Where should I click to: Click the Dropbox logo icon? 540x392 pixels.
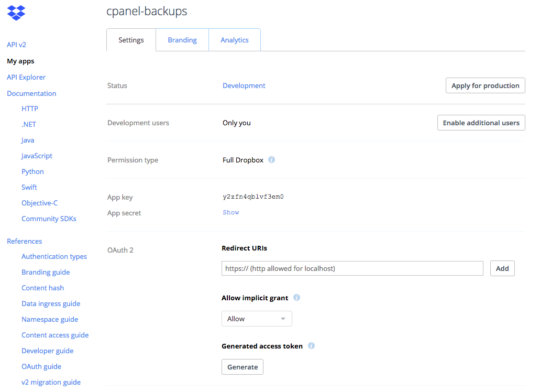click(x=16, y=13)
